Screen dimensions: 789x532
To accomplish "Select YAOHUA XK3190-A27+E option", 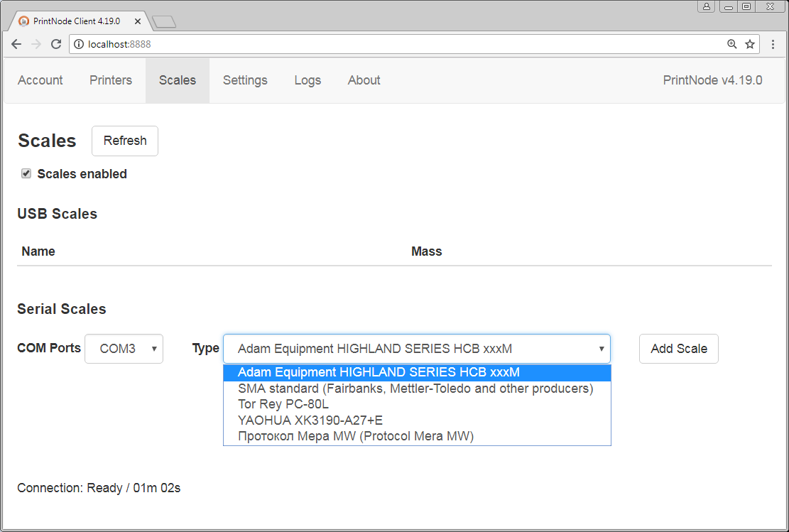I will [x=417, y=420].
